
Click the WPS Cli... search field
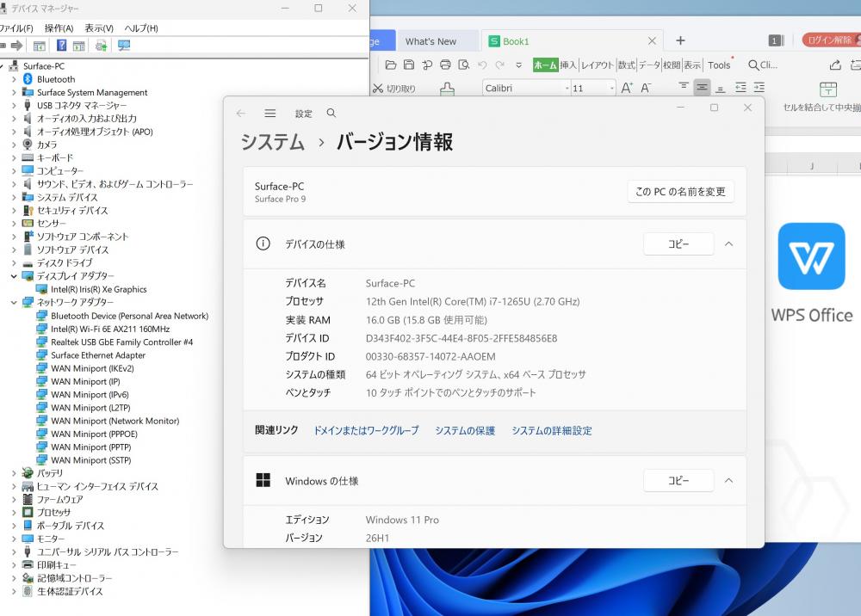point(763,65)
